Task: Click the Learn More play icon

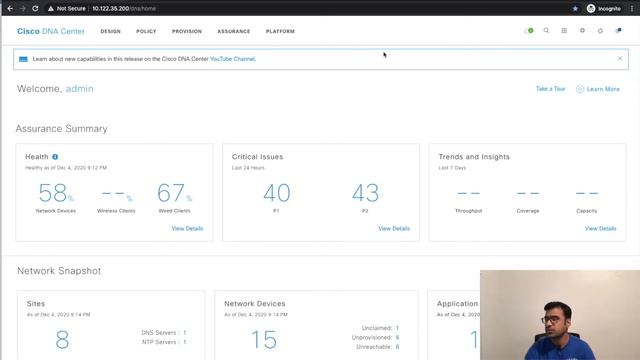Action: (580, 89)
